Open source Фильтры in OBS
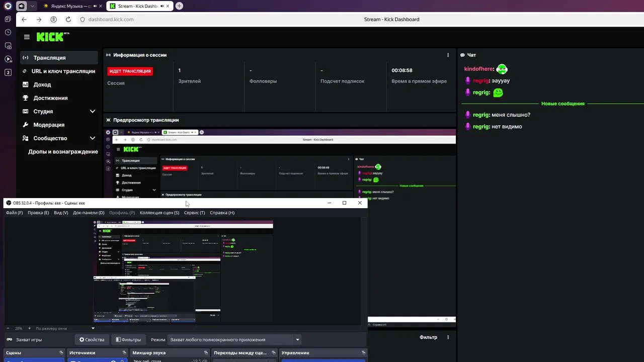 coord(128,340)
